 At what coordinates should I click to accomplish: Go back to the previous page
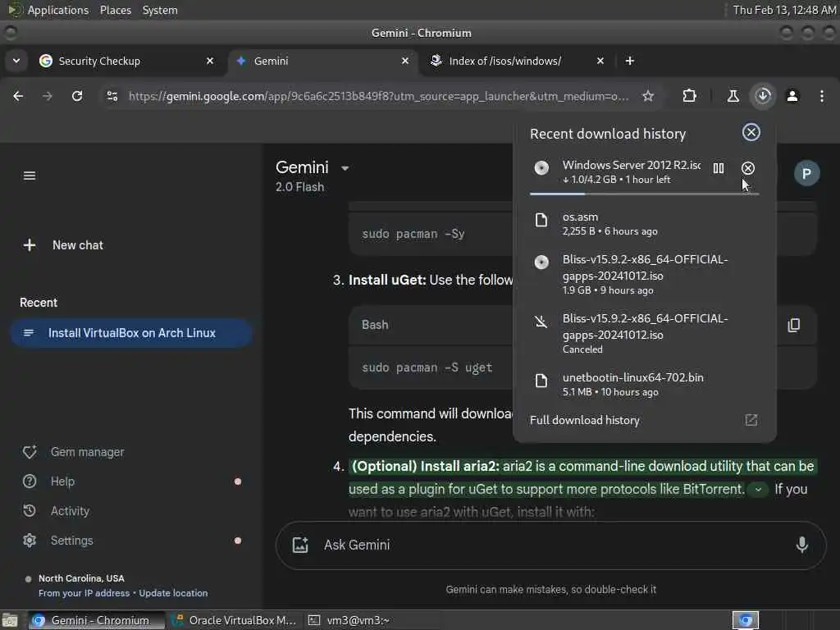coord(18,97)
